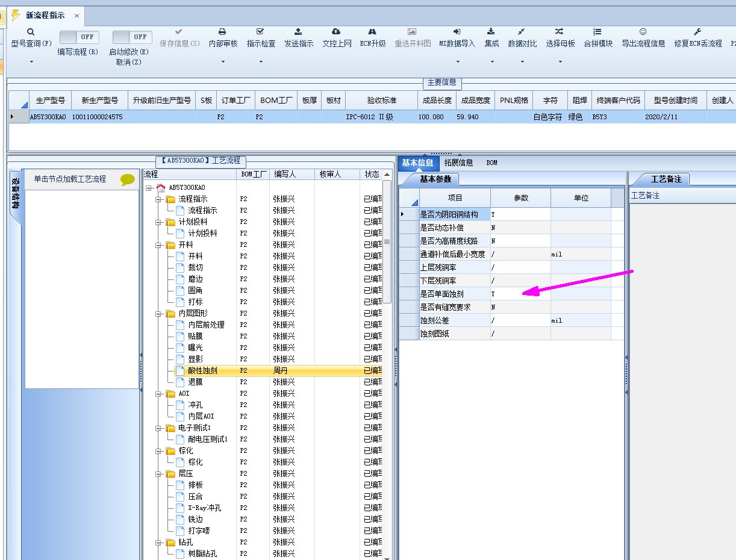Sort by the 验收标准 column header
This screenshot has height=560, width=736.
(382, 101)
